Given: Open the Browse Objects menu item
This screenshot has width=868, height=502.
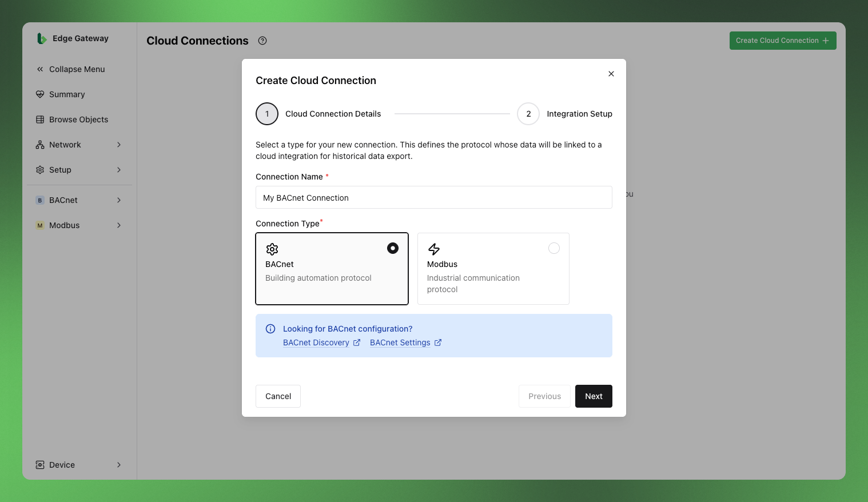Looking at the screenshot, I should [79, 119].
